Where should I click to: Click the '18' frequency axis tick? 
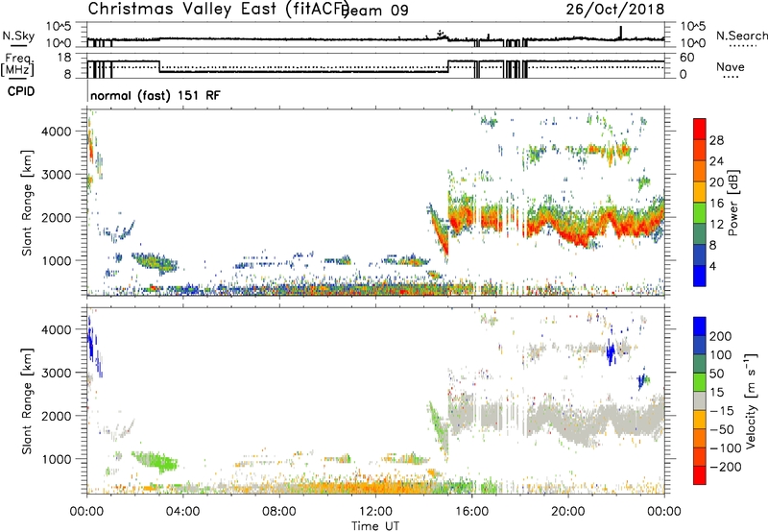coord(64,58)
